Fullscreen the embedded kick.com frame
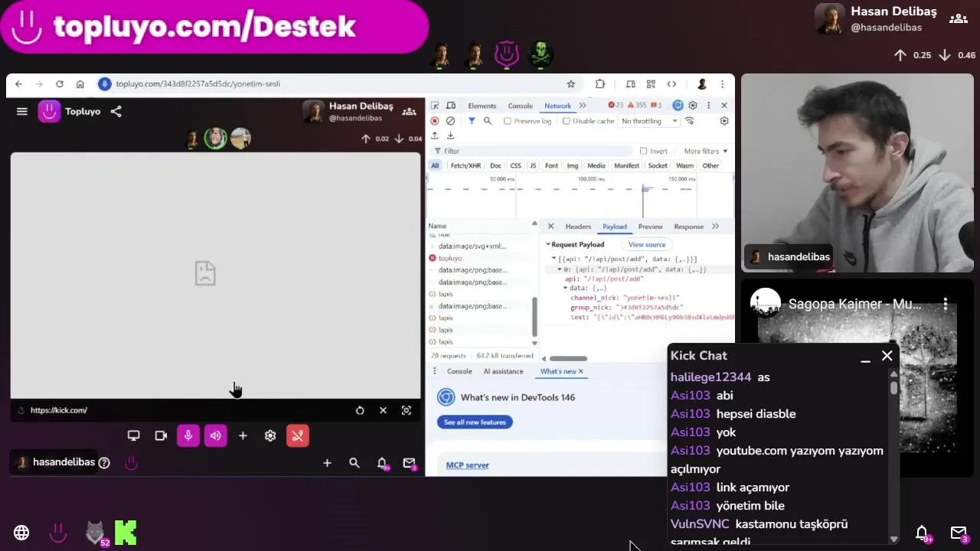The width and height of the screenshot is (980, 551). click(x=407, y=410)
